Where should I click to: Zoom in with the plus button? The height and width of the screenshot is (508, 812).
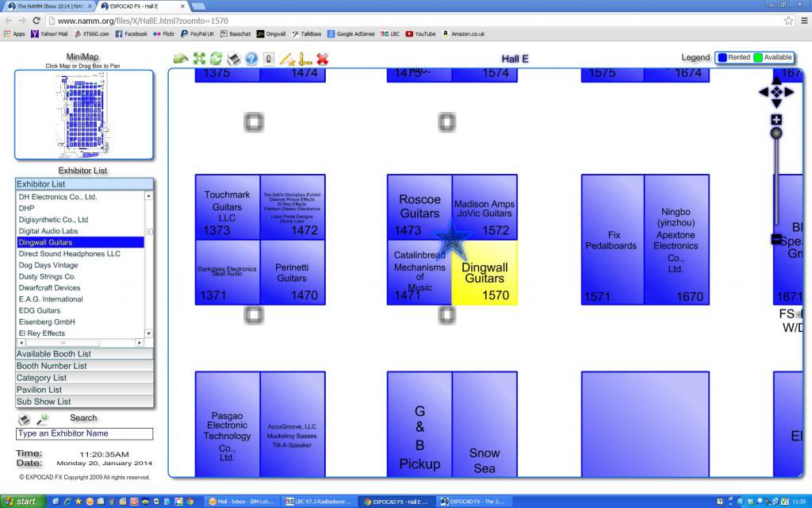tap(776, 120)
